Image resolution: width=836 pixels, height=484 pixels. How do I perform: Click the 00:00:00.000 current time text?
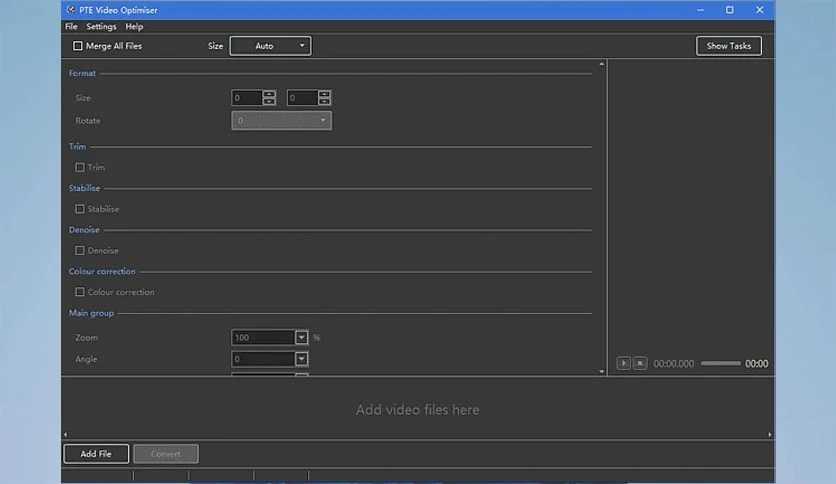coord(674,364)
